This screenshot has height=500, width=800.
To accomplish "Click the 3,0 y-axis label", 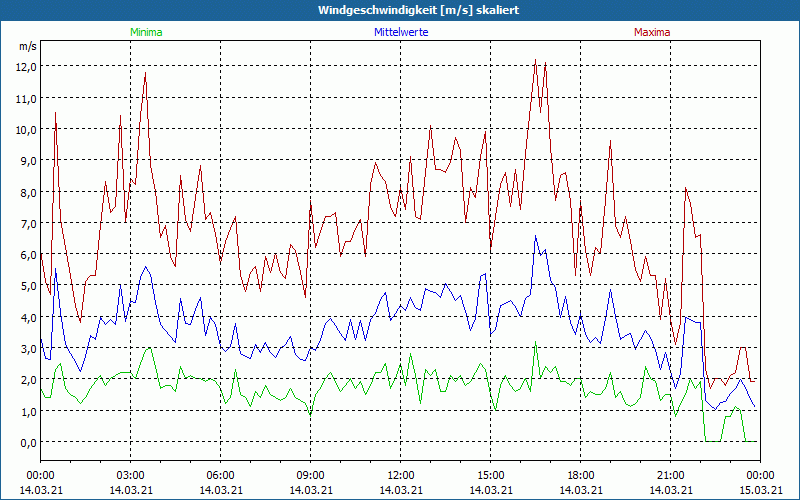I will pyautogui.click(x=30, y=349).
